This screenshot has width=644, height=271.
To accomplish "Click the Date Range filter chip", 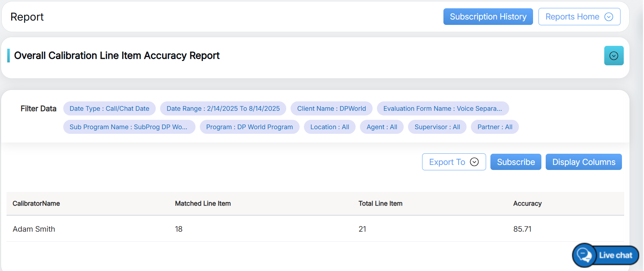I will tap(223, 109).
